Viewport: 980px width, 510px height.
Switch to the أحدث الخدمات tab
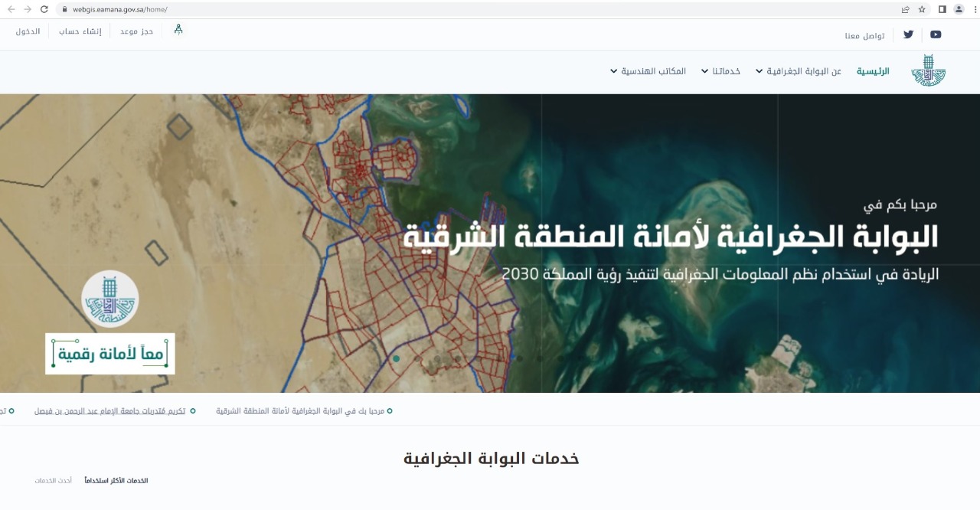53,481
